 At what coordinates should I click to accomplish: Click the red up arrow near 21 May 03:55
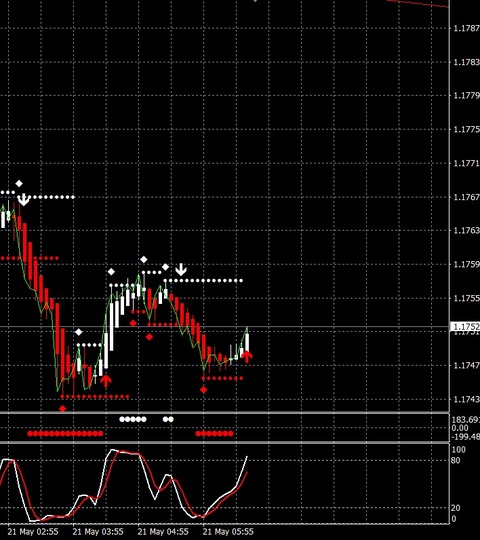click(x=106, y=380)
